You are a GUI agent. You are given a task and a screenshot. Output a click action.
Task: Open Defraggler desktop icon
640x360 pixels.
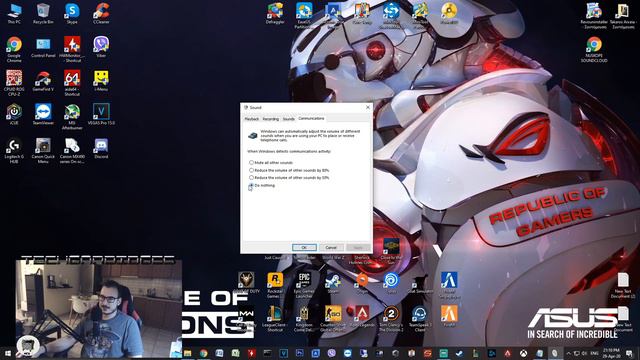click(275, 13)
